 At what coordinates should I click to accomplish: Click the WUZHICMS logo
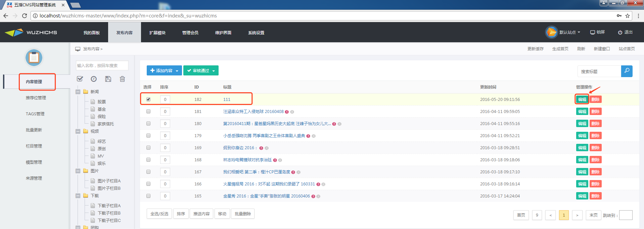click(x=31, y=33)
